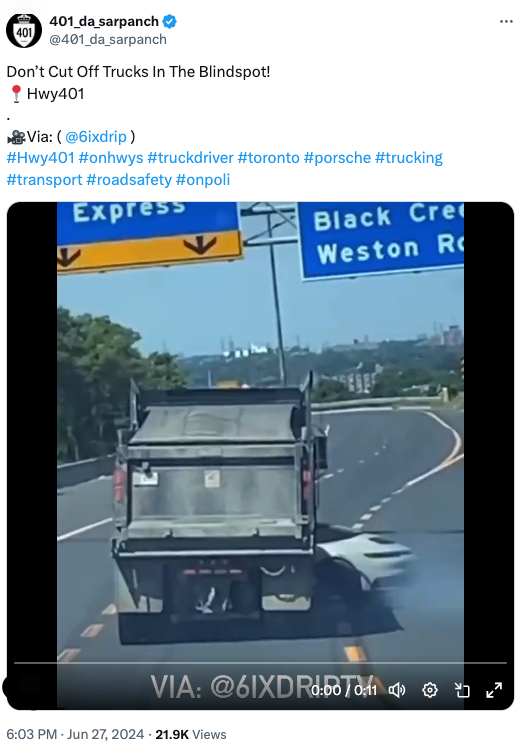Open the #toronto hashtag
Viewport: 520px width, 743px height.
point(269,158)
